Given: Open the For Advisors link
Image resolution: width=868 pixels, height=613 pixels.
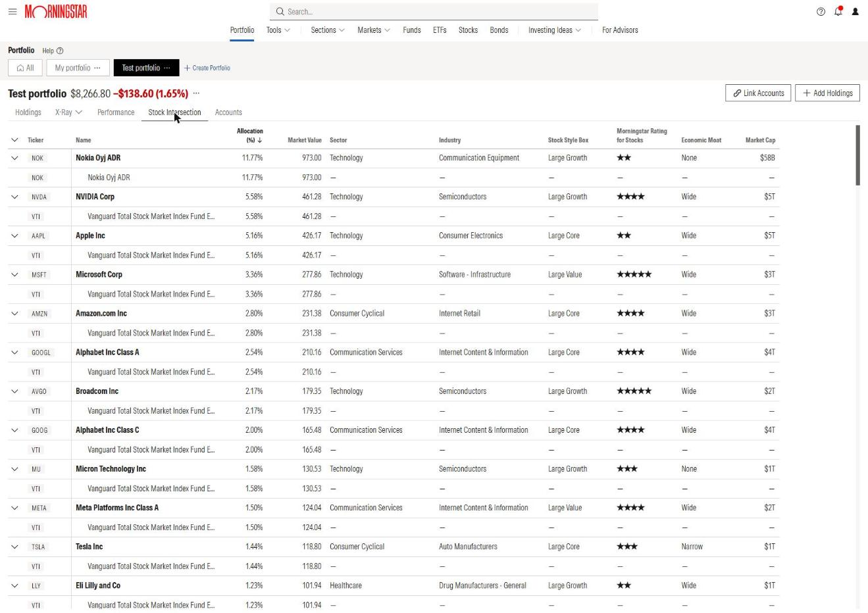Looking at the screenshot, I should (620, 30).
